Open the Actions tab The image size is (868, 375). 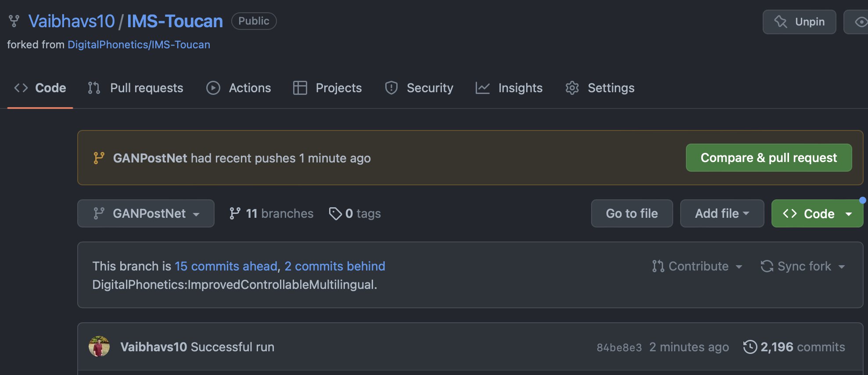(239, 88)
